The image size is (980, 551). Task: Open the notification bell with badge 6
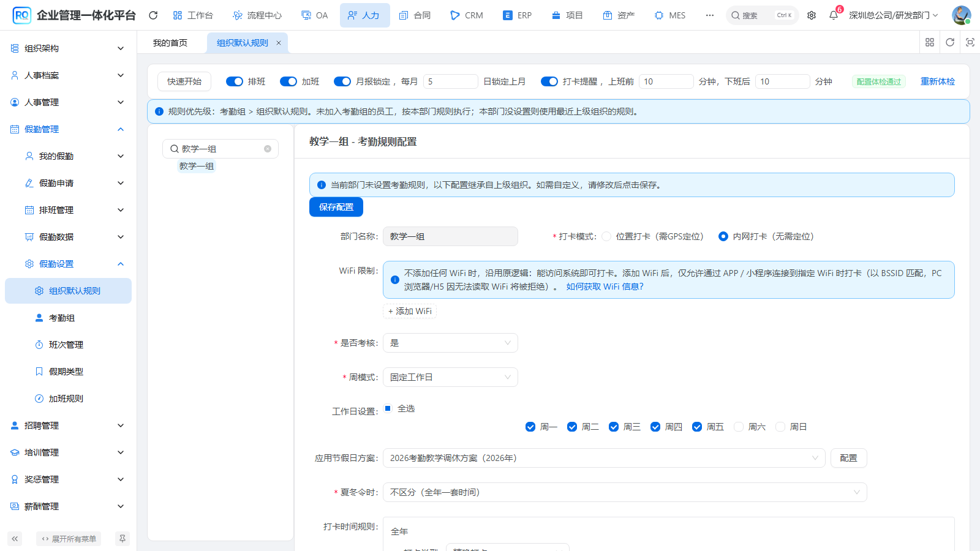[834, 15]
